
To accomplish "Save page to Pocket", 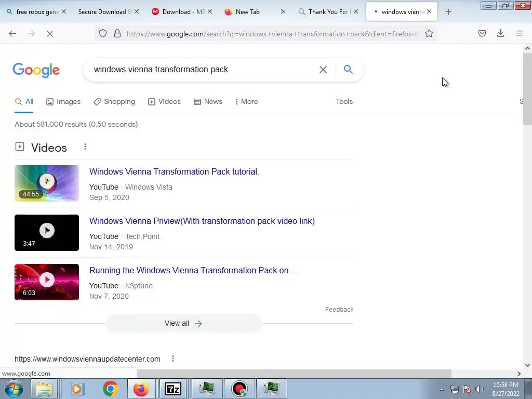I will [x=482, y=33].
